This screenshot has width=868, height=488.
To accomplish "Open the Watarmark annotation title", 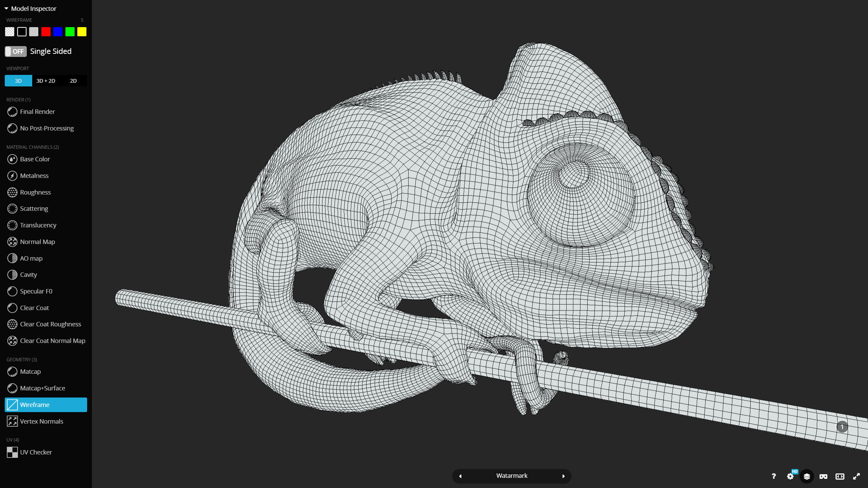I will click(x=512, y=476).
